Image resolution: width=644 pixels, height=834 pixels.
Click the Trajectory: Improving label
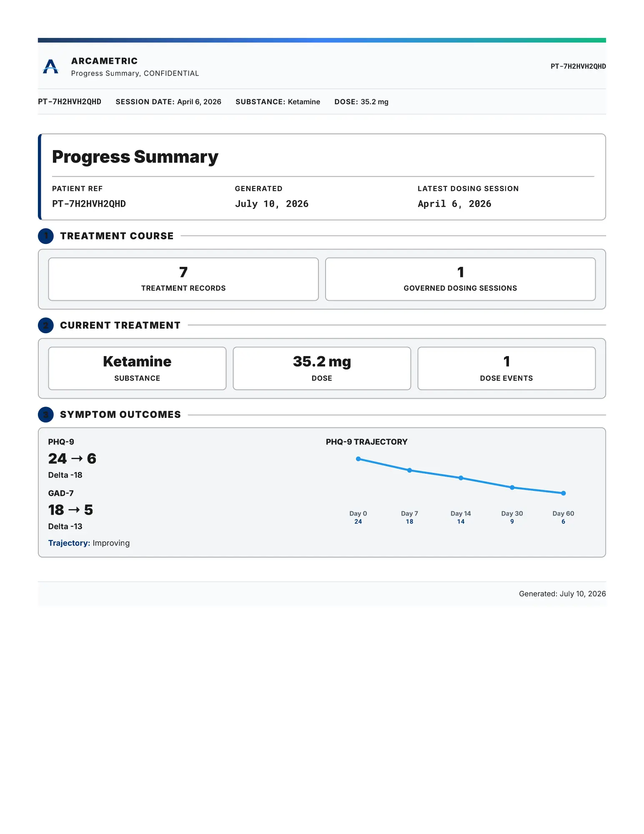89,543
